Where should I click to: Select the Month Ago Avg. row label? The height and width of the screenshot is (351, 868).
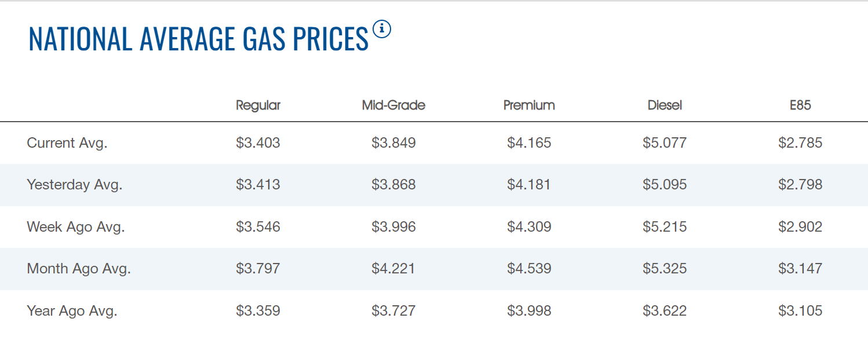(79, 269)
